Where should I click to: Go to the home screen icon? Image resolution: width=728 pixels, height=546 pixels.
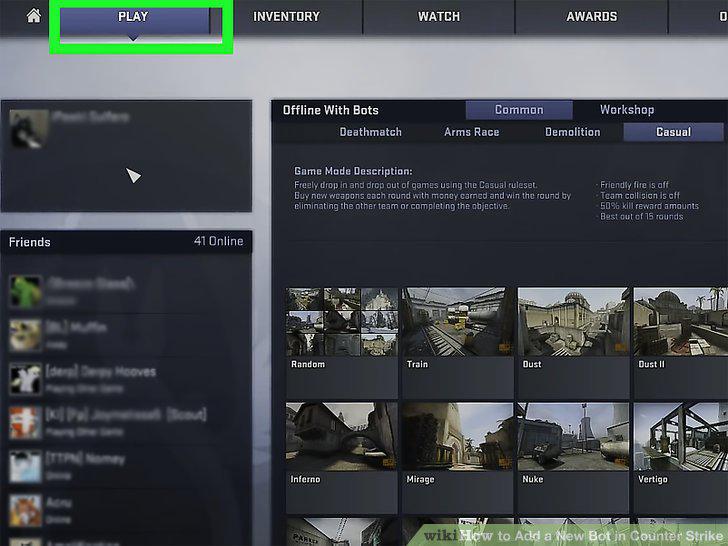click(33, 16)
